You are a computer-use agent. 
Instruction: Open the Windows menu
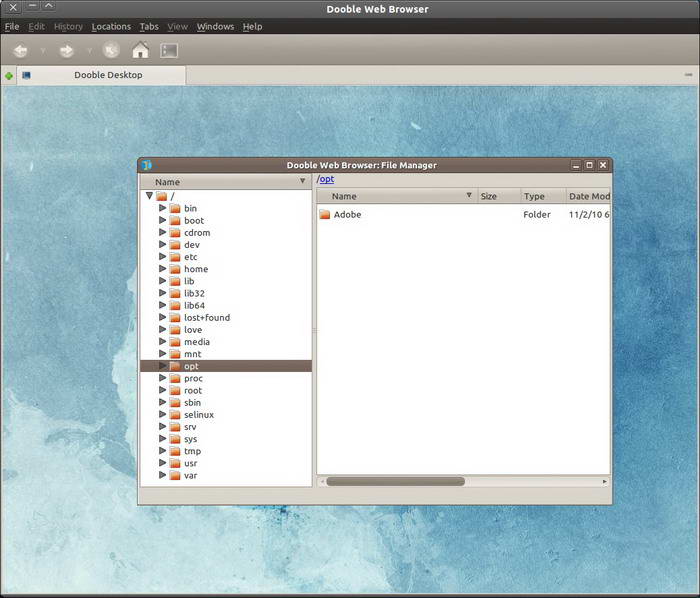click(215, 27)
